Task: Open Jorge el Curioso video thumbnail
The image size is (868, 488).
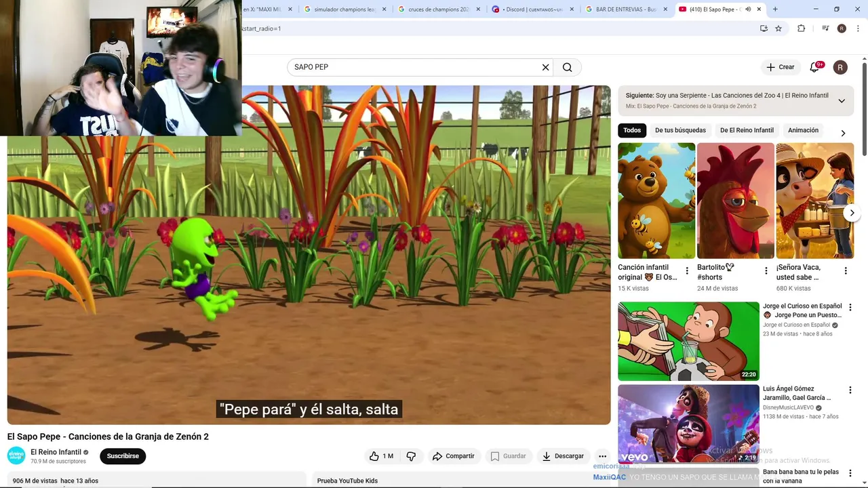Action: [x=688, y=341]
